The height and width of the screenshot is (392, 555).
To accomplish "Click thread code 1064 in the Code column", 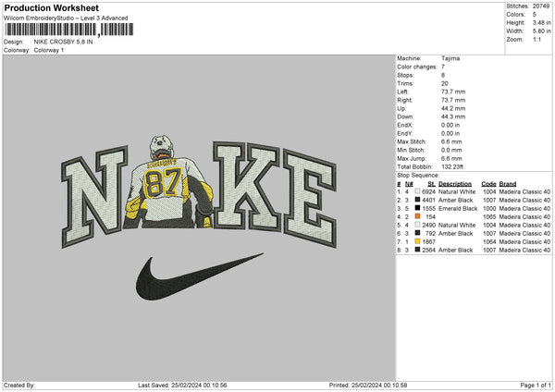I will pyautogui.click(x=489, y=241).
